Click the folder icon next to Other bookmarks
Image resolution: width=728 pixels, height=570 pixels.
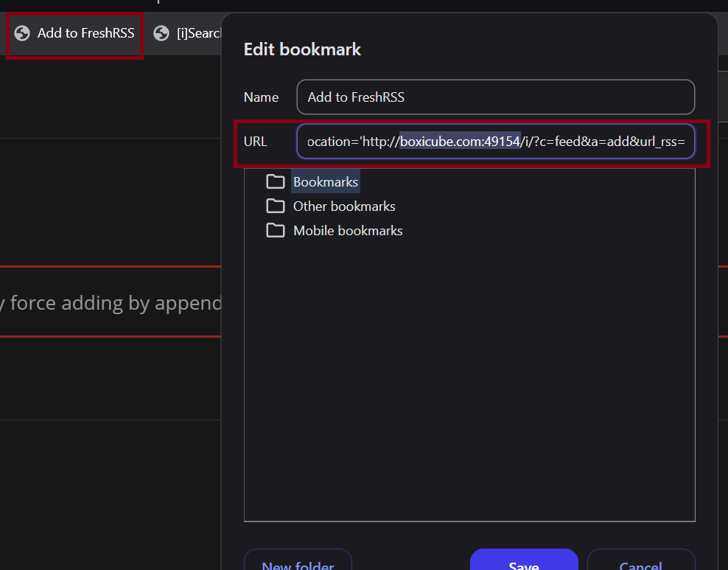(x=276, y=206)
